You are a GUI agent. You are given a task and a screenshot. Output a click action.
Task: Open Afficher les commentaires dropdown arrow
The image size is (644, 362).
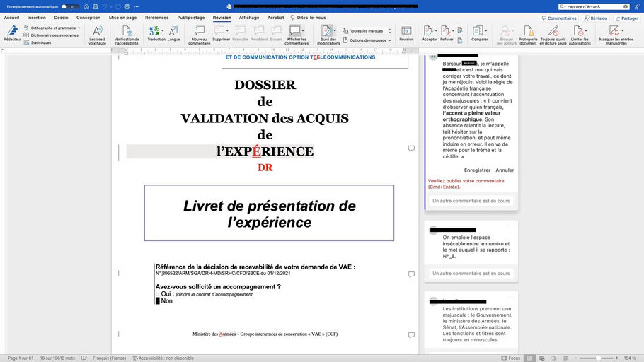point(303,31)
